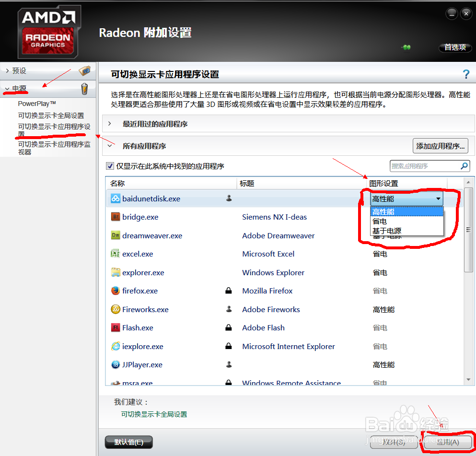The width and height of the screenshot is (476, 456).
Task: Click the presets box icon in sidebar
Action: click(85, 71)
